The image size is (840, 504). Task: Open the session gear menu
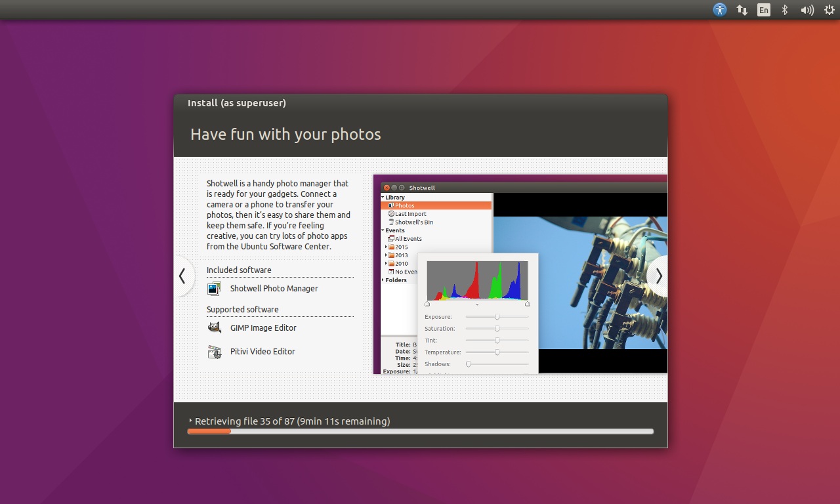pos(829,10)
